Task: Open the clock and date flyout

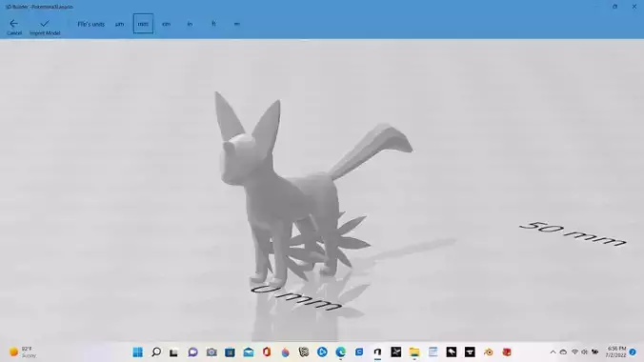Action: pyautogui.click(x=616, y=352)
